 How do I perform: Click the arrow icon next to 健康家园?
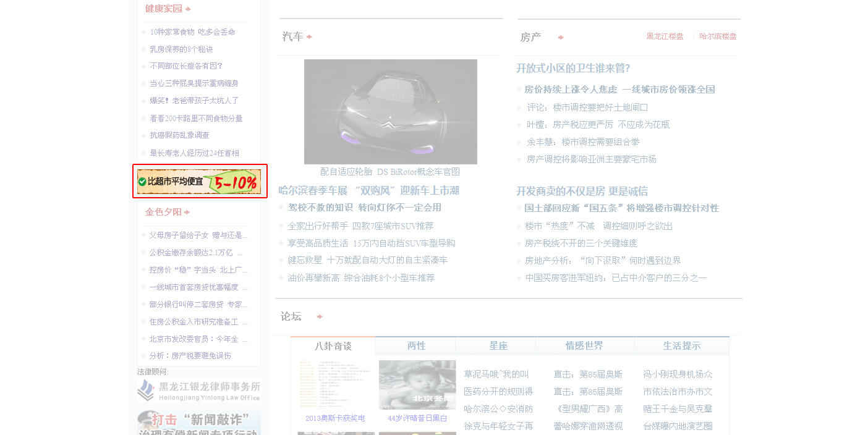point(188,9)
